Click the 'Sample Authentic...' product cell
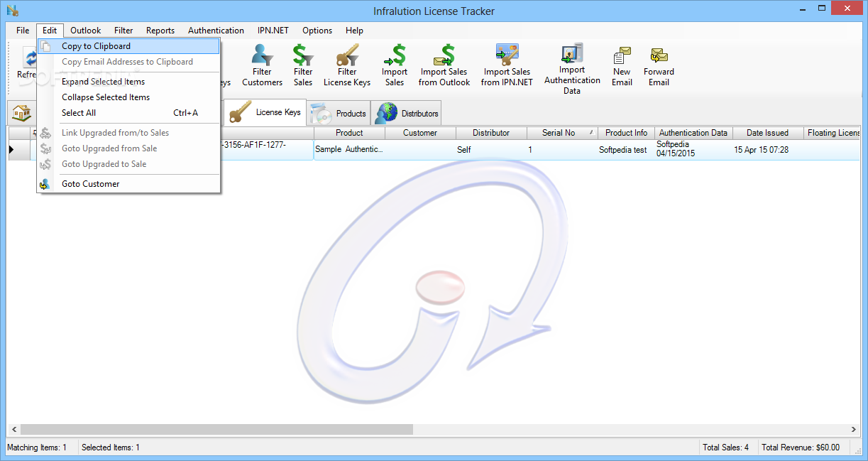Image resolution: width=868 pixels, height=461 pixels. pyautogui.click(x=349, y=150)
